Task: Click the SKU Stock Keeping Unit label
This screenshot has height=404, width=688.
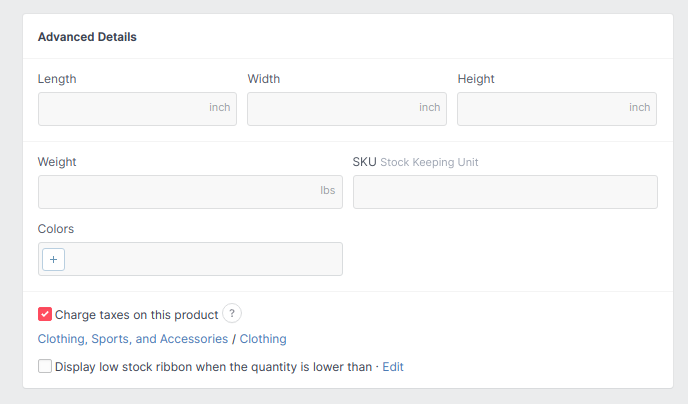Action: (x=415, y=162)
